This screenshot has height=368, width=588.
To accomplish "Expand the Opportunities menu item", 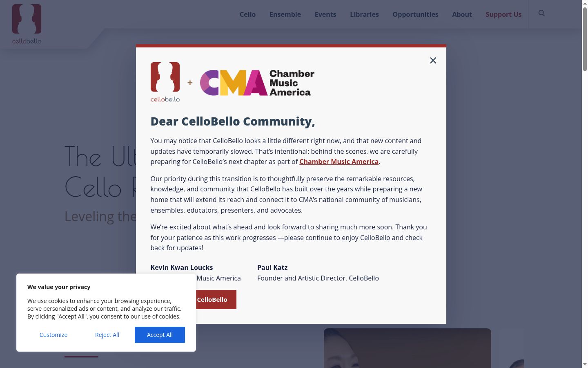I will click(415, 14).
